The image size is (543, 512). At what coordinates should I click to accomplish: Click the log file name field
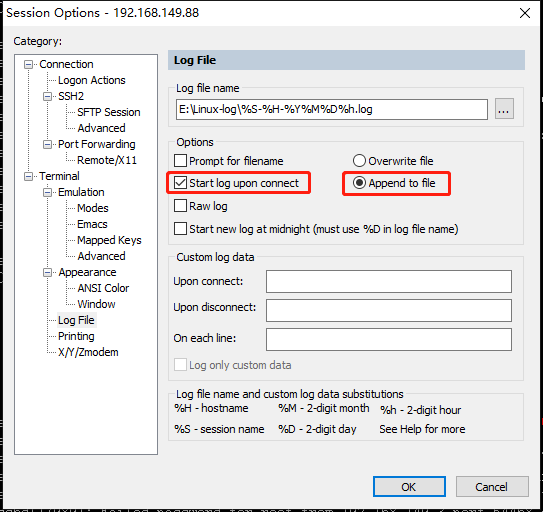(331, 109)
